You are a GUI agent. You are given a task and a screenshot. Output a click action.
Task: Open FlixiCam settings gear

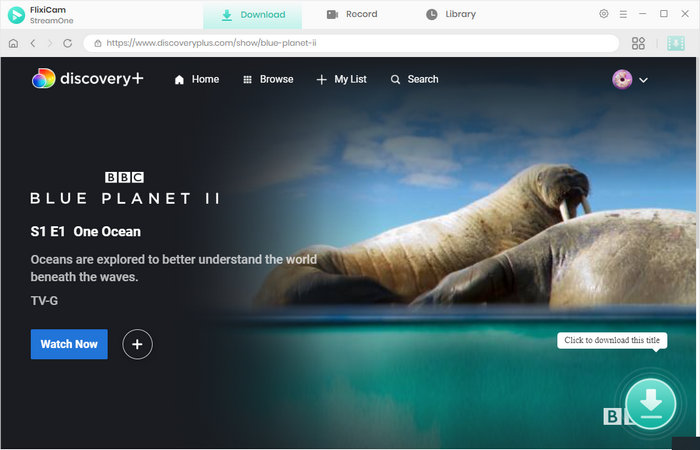pos(604,14)
